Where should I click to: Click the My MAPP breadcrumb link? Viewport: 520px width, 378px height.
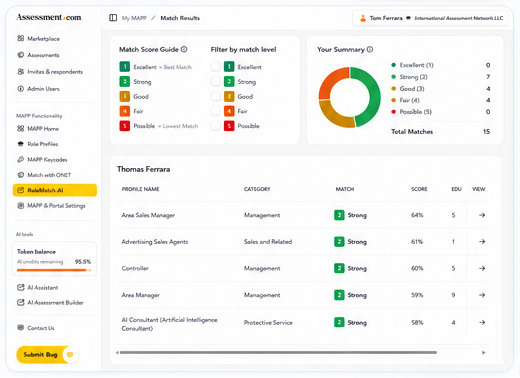pyautogui.click(x=134, y=18)
